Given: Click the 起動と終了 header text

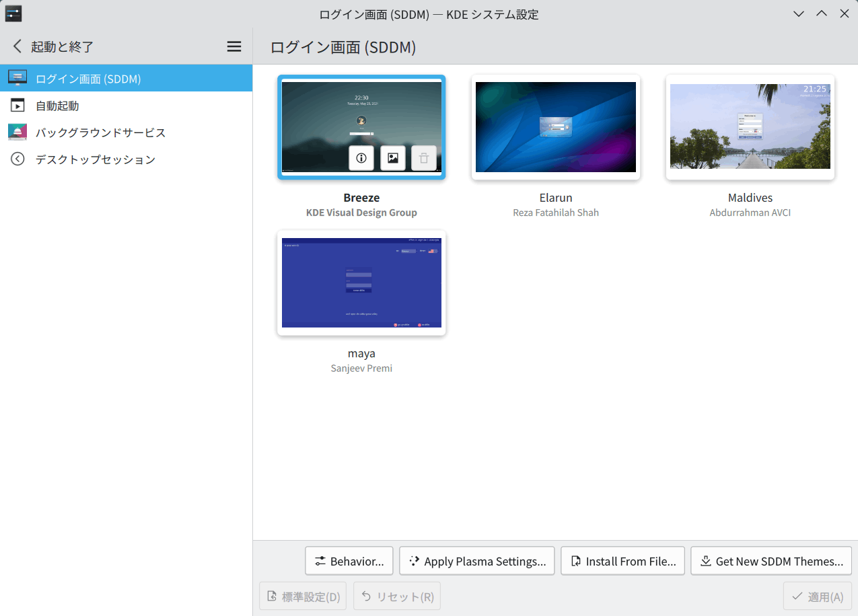Looking at the screenshot, I should tap(62, 47).
